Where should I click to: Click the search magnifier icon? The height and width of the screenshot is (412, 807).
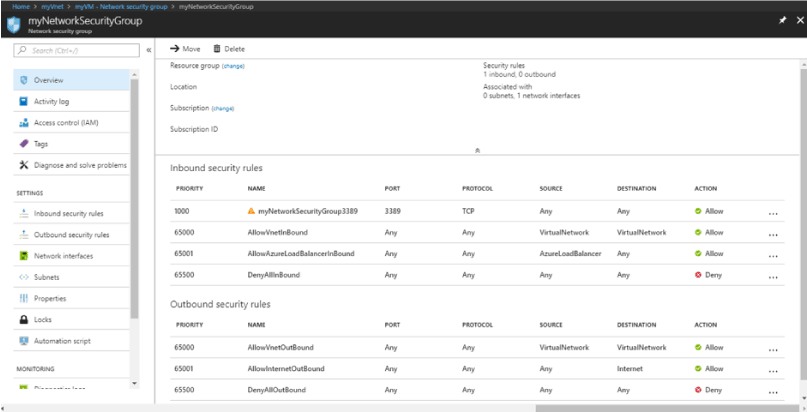point(23,50)
